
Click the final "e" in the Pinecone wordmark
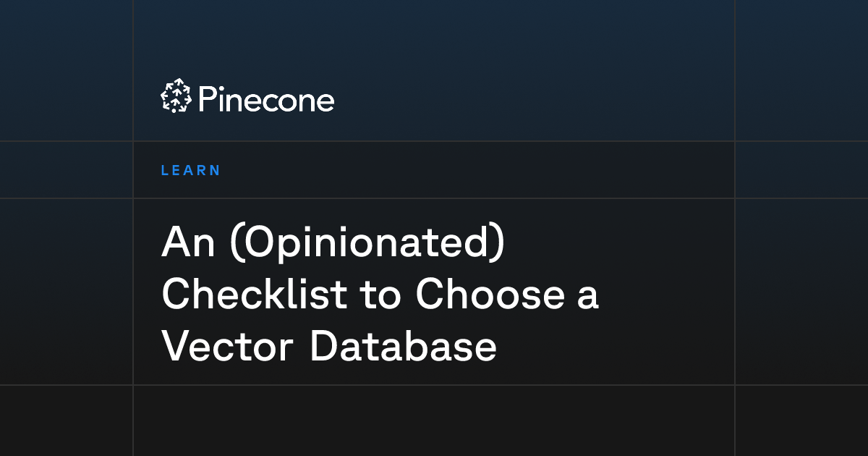pyautogui.click(x=325, y=103)
